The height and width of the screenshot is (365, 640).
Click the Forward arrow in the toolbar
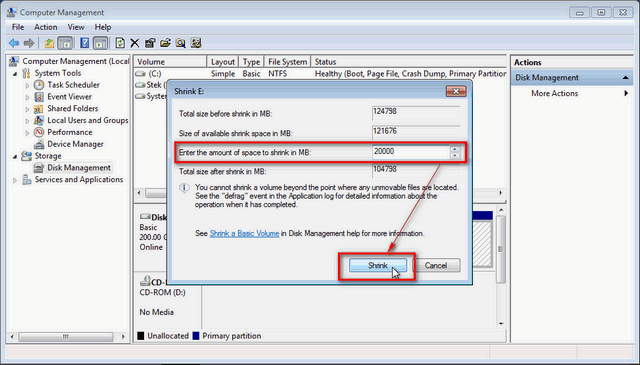point(29,43)
